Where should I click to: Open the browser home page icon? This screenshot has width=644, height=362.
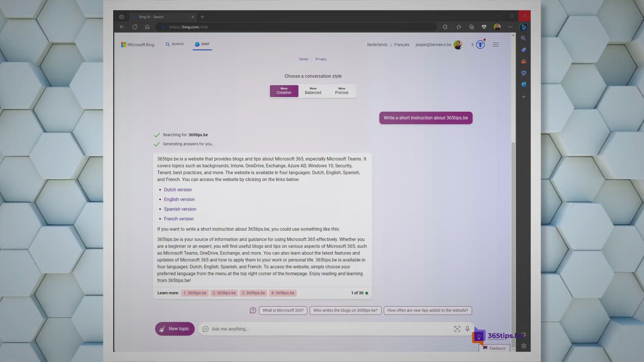coord(147,27)
